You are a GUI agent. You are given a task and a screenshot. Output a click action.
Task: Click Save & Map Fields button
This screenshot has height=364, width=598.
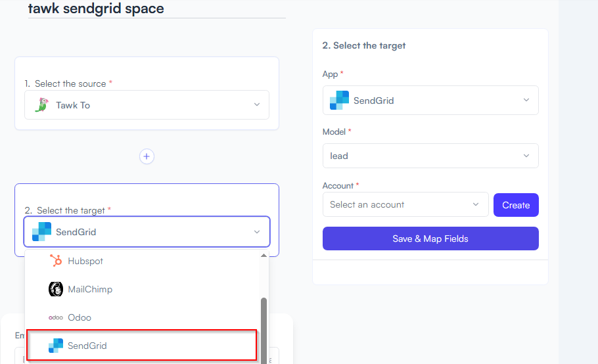[x=430, y=239]
